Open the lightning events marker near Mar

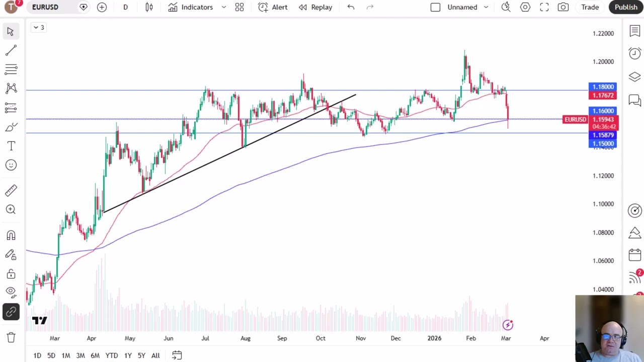click(x=508, y=325)
